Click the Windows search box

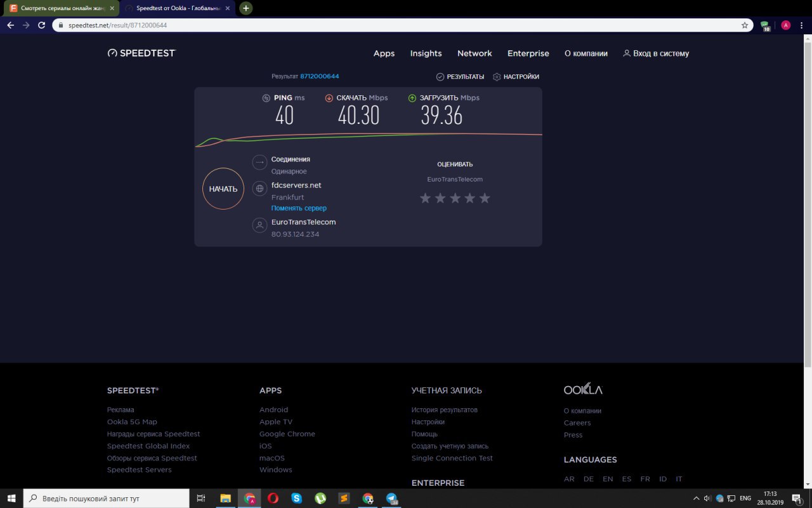[x=107, y=498]
